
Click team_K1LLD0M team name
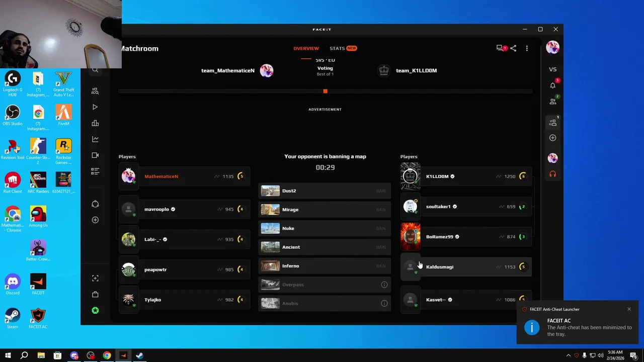416,70
